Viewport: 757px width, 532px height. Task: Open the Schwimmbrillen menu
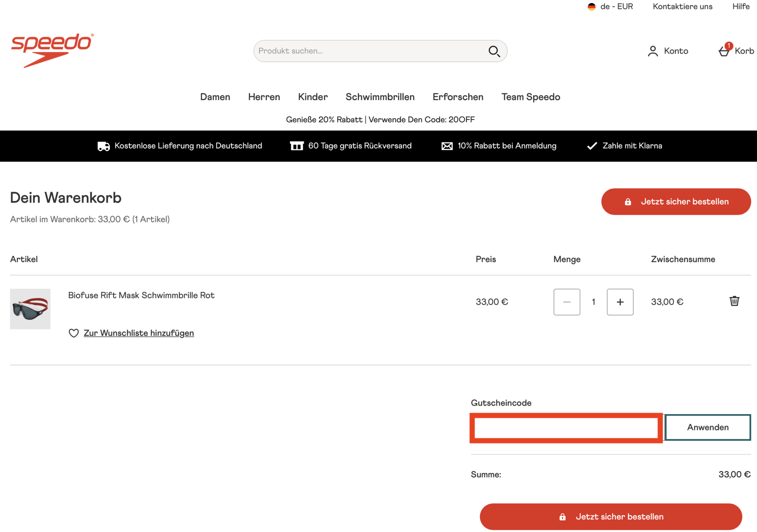click(380, 97)
